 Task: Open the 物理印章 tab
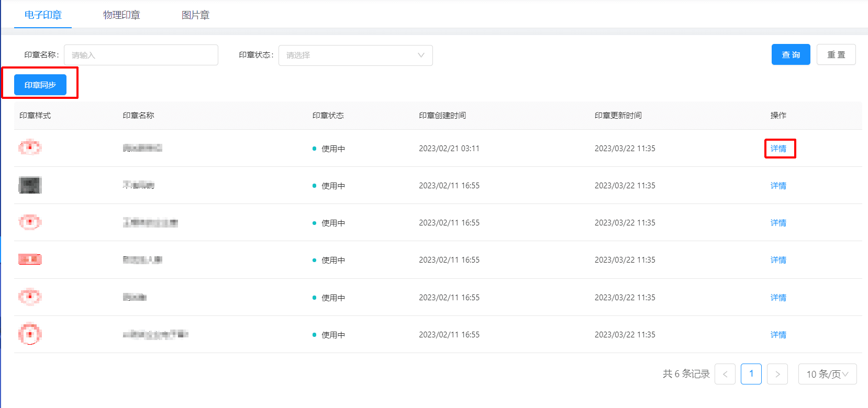pyautogui.click(x=121, y=15)
